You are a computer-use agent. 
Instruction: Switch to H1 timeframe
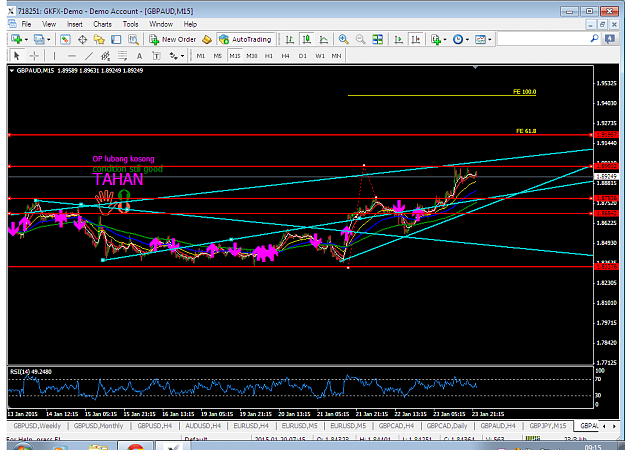click(x=269, y=56)
